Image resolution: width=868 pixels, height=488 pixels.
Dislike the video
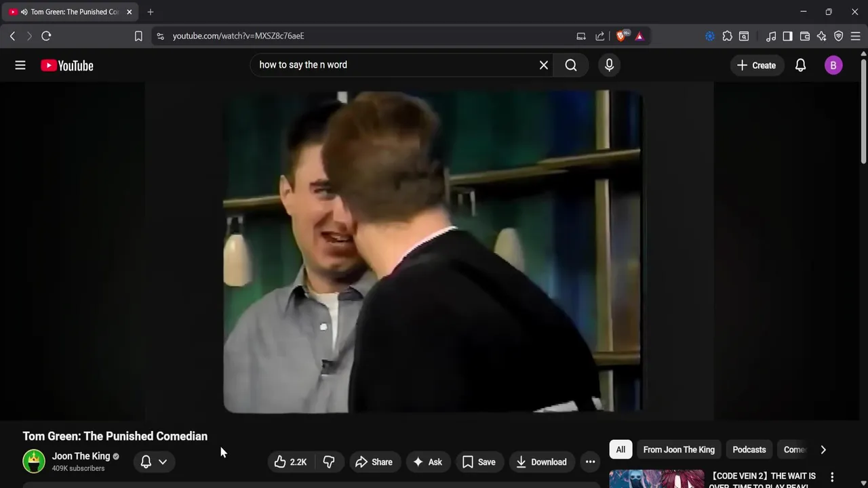(329, 462)
